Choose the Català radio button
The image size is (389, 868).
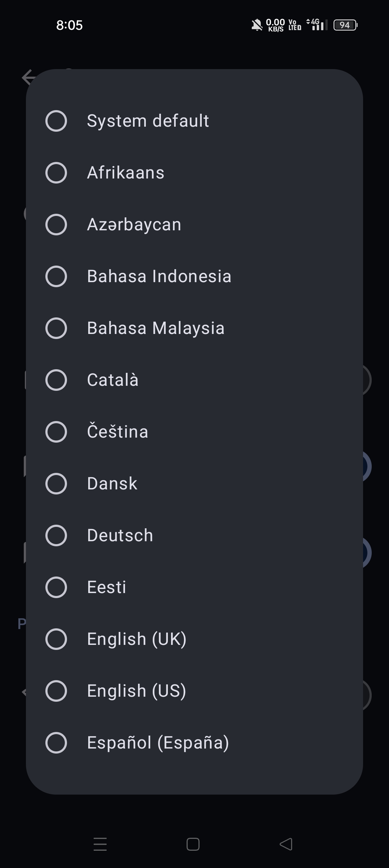[56, 380]
